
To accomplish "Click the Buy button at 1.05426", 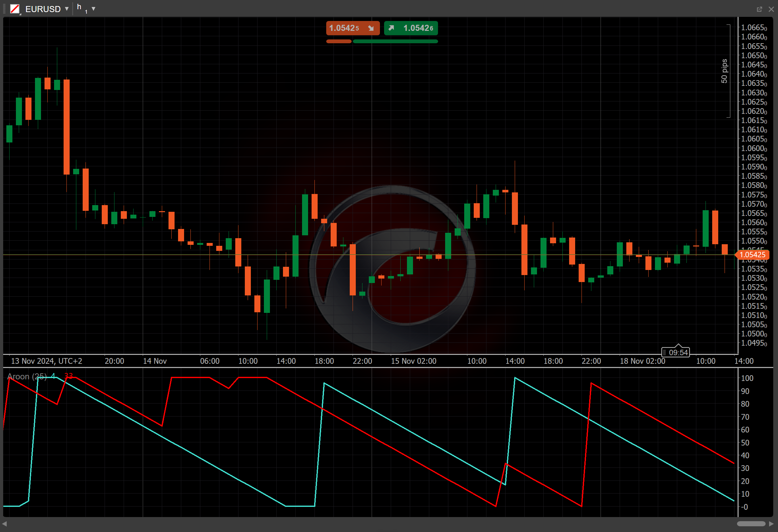I will tap(411, 28).
